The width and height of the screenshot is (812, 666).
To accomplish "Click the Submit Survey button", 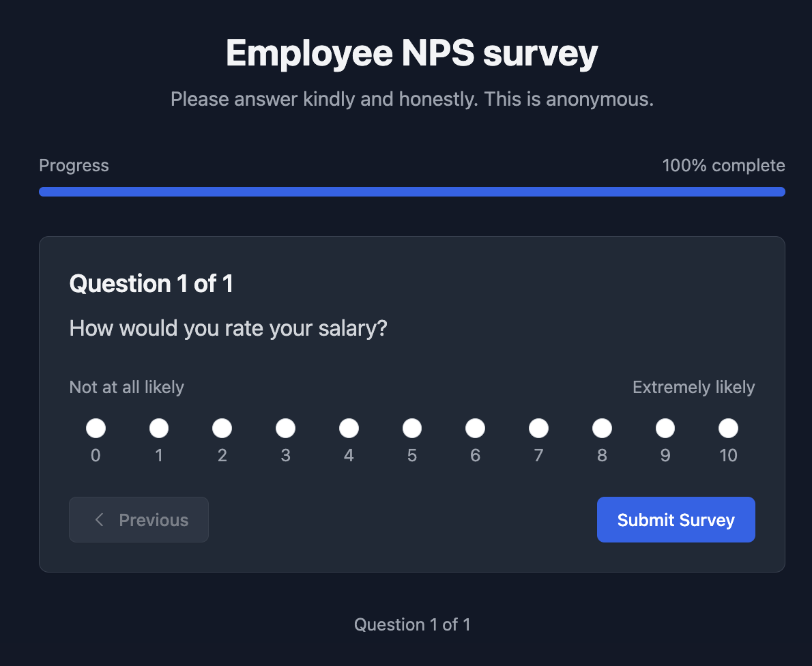I will tap(676, 519).
